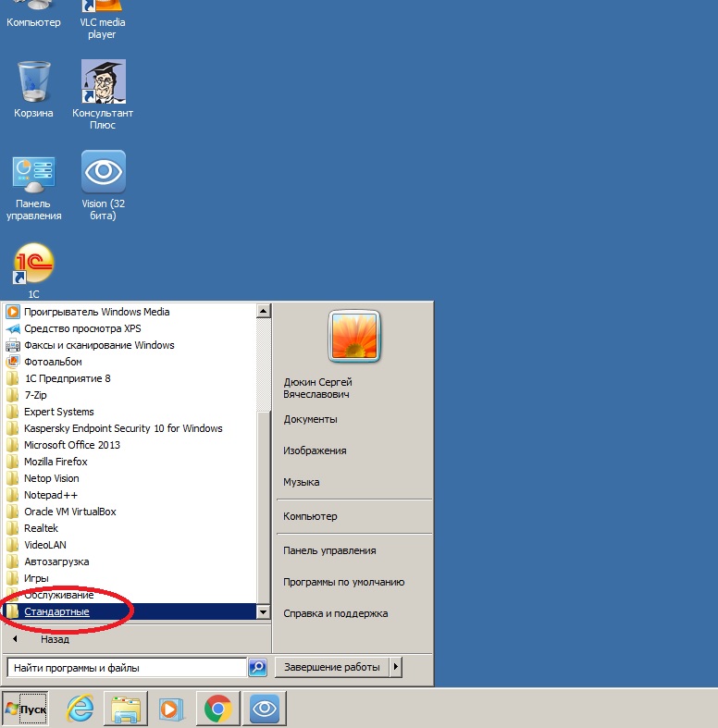Open Панель управления desktop icon
718x728 pixels.
[x=33, y=188]
